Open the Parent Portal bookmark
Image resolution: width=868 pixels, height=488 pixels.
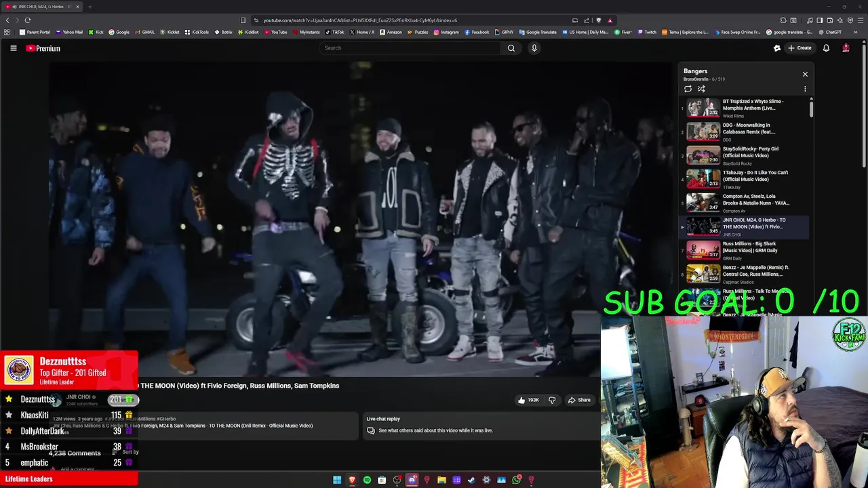tap(35, 32)
